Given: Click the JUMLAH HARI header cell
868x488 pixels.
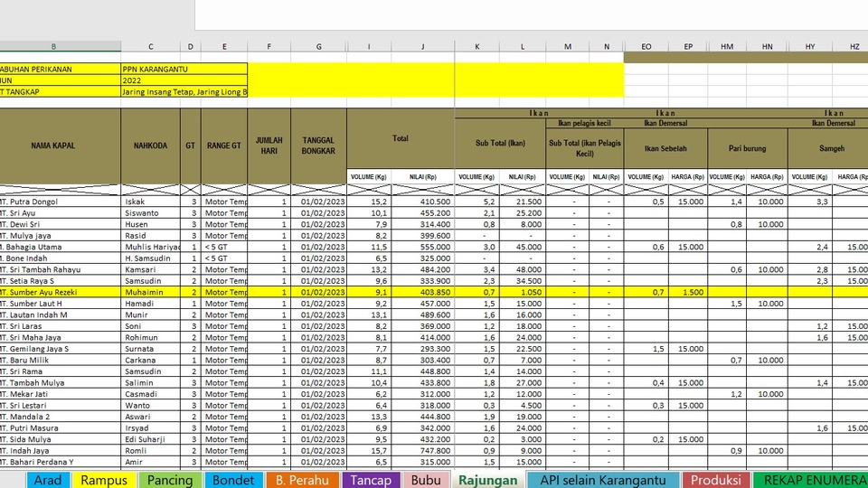Looking at the screenshot, I should [x=269, y=146].
